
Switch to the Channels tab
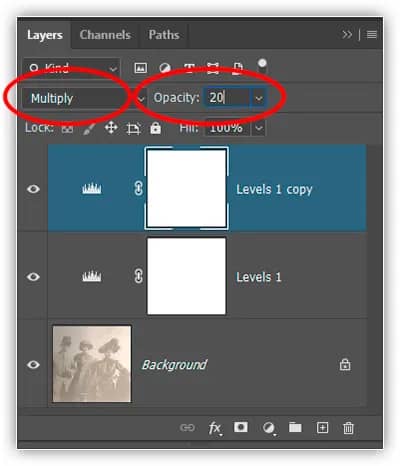coord(105,35)
